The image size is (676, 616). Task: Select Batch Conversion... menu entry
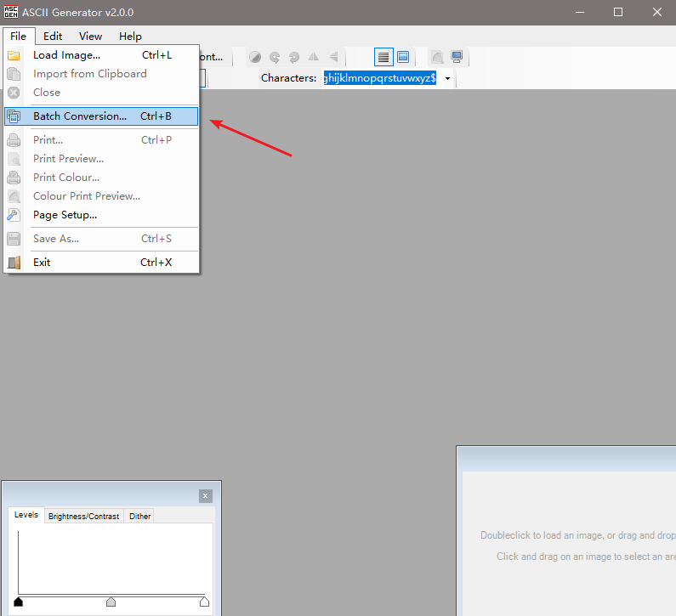[101, 116]
